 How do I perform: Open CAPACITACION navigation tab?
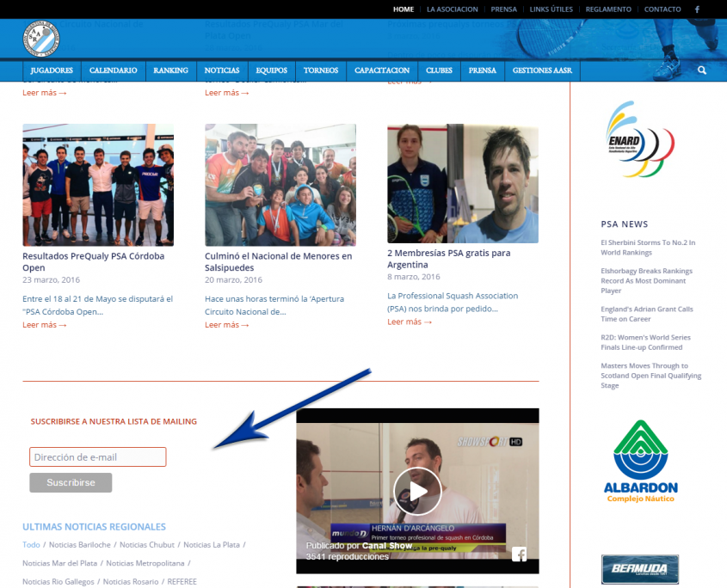coord(382,70)
